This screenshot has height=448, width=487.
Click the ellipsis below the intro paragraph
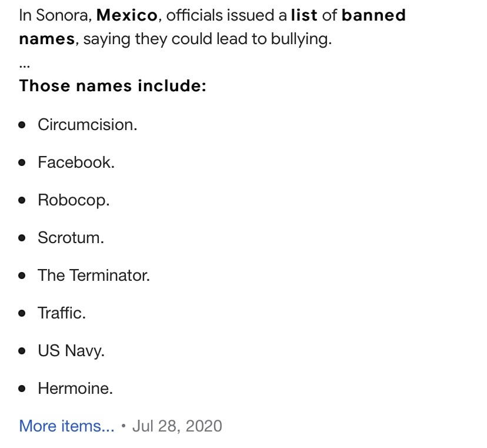click(25, 65)
